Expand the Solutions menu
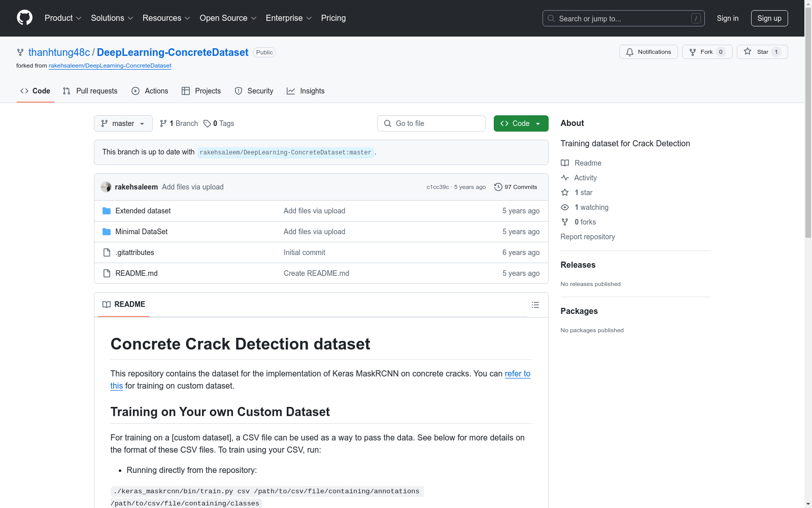The width and height of the screenshot is (812, 508). (112, 18)
